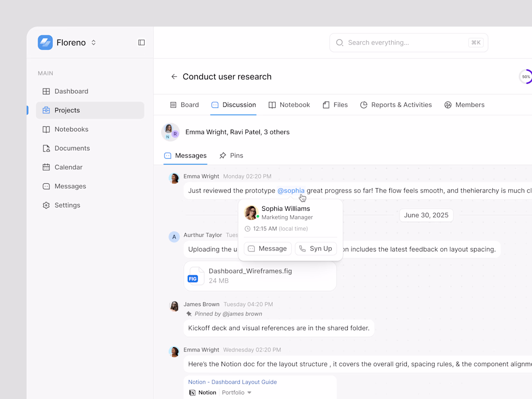Image resolution: width=532 pixels, height=399 pixels.
Task: Switch to the Pins sub-tab
Action: point(231,155)
